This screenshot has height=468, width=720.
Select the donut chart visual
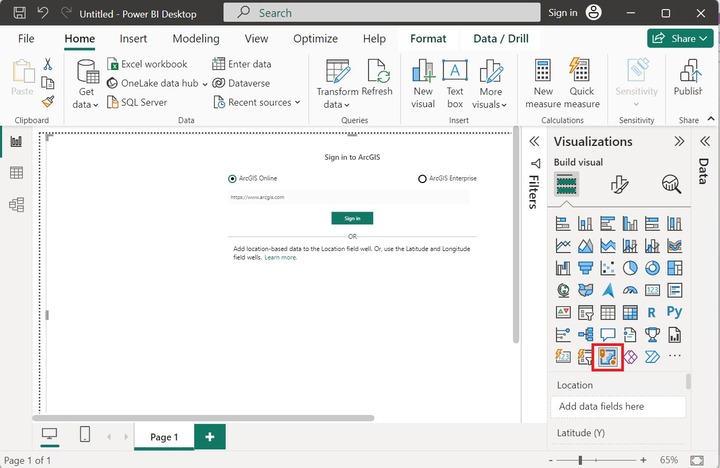[x=652, y=268]
